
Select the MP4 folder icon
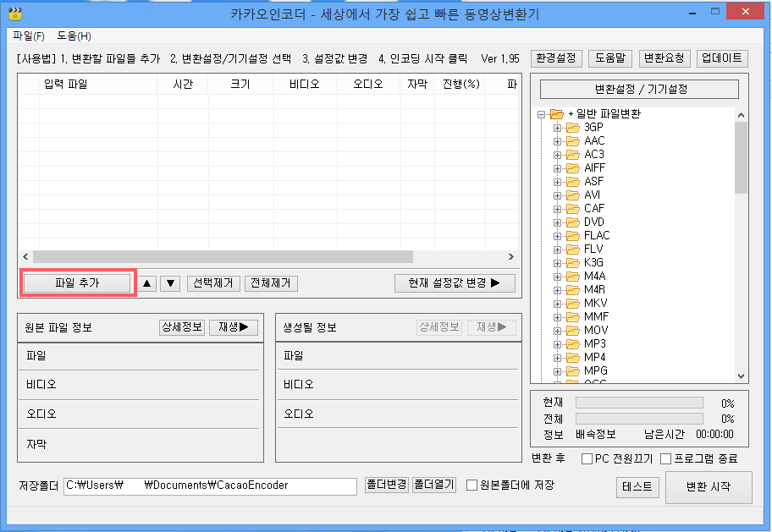click(x=572, y=358)
